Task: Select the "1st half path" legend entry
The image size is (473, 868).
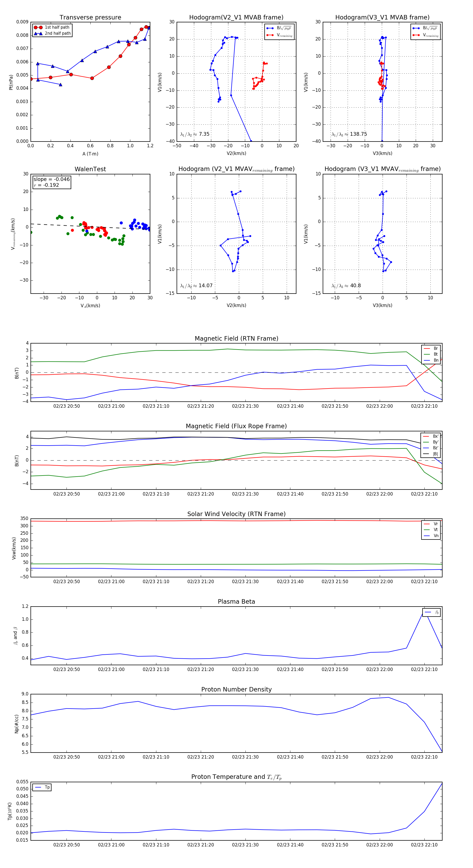Action: tap(52, 27)
